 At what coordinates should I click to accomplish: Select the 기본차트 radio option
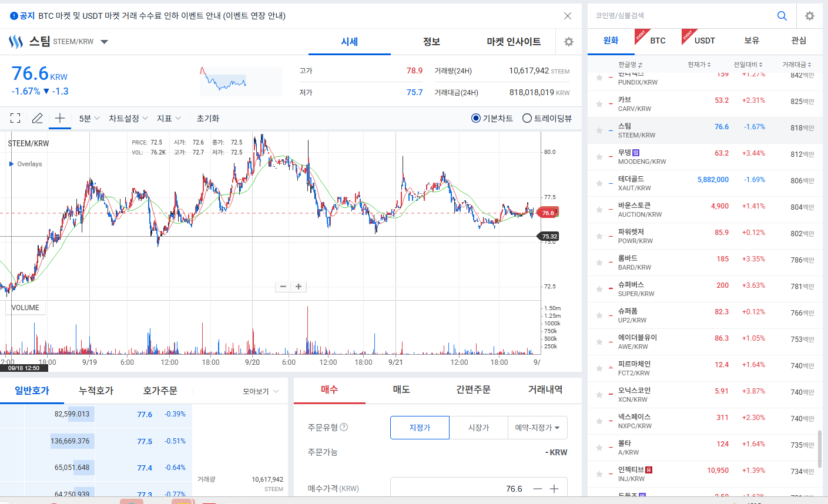(492, 118)
